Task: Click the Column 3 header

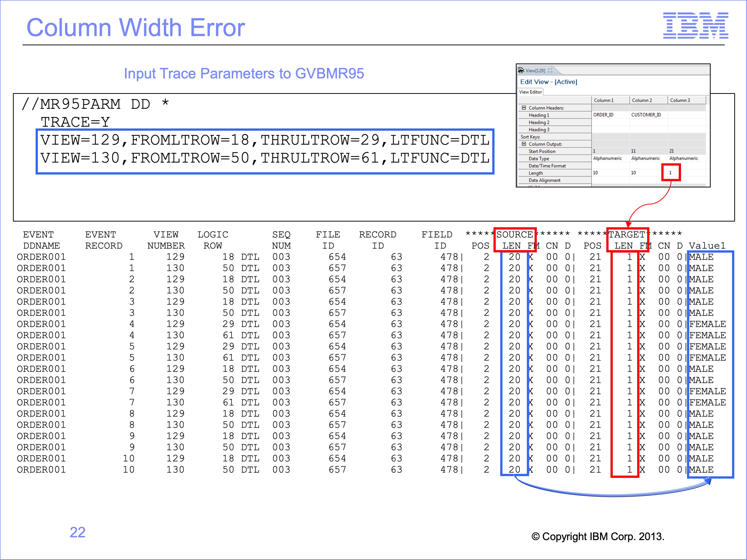Action: tap(680, 100)
